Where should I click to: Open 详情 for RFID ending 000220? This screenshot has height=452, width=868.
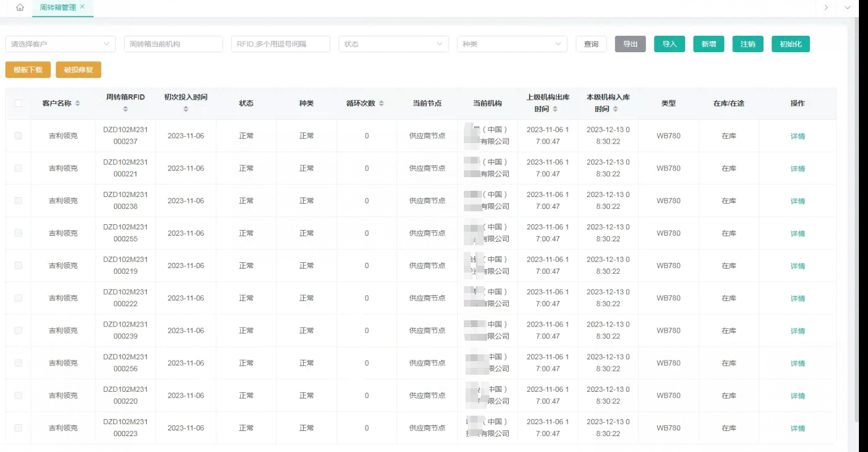tap(798, 395)
